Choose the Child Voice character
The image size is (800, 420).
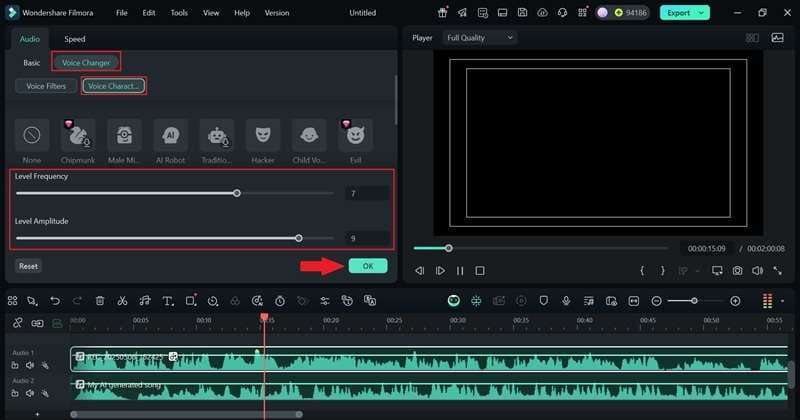pyautogui.click(x=309, y=136)
